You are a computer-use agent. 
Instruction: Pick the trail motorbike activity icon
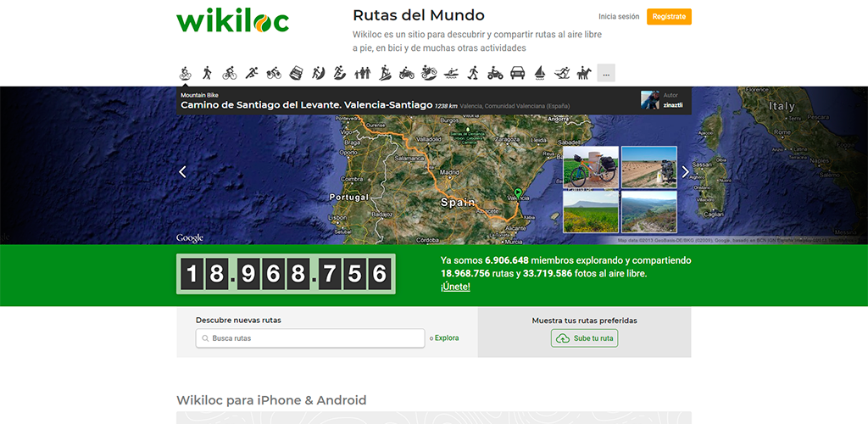click(429, 73)
